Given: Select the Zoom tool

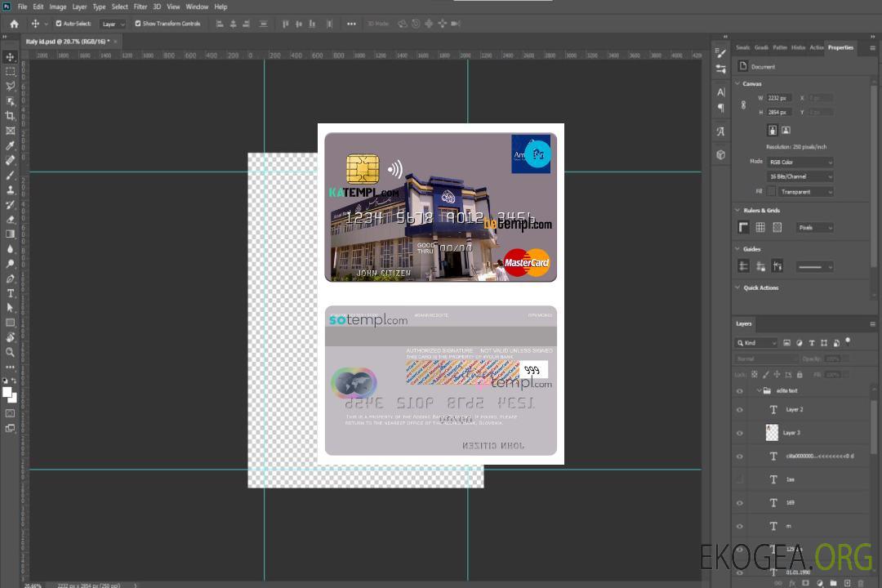Looking at the screenshot, I should (x=11, y=352).
